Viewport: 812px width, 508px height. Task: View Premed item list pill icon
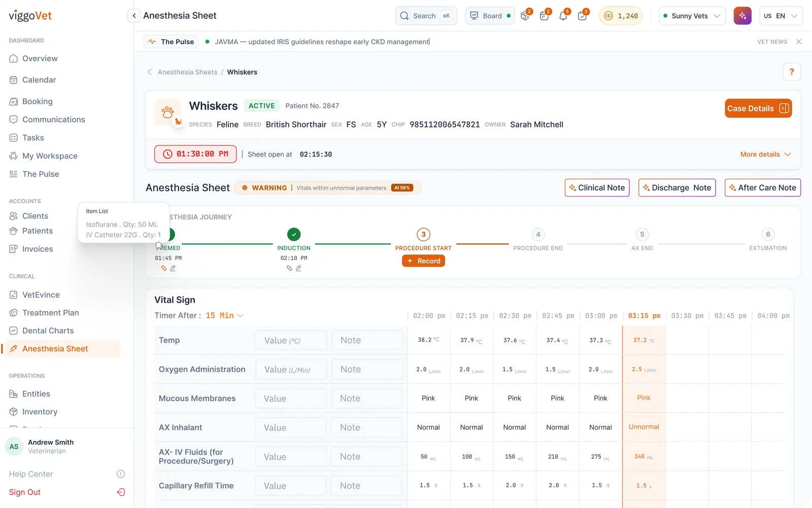tap(164, 268)
